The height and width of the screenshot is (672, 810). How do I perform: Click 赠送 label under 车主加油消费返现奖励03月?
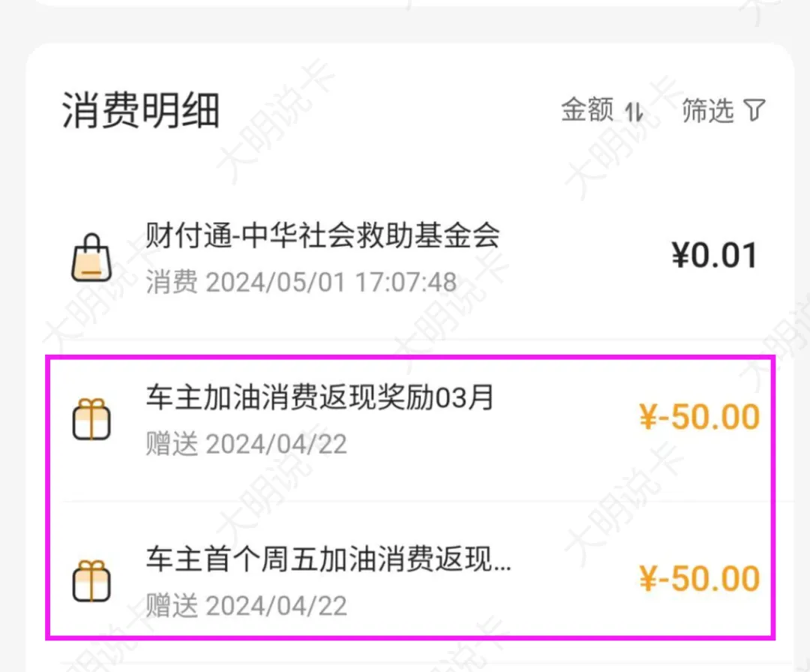171,444
